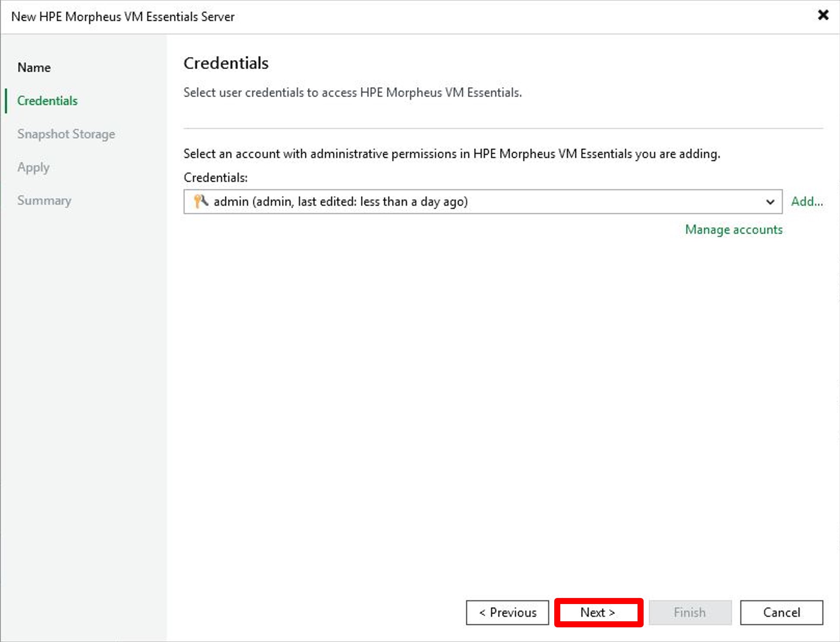Continue with the Next button
Viewport: 840px width, 642px height.
(598, 612)
